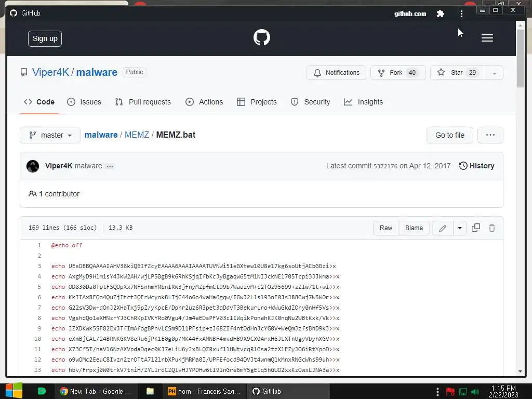Open the green app in taskbar

pyautogui.click(x=42, y=391)
